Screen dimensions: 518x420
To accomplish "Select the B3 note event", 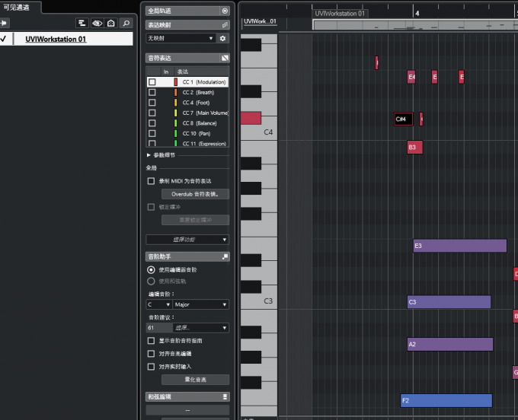I will coord(414,148).
